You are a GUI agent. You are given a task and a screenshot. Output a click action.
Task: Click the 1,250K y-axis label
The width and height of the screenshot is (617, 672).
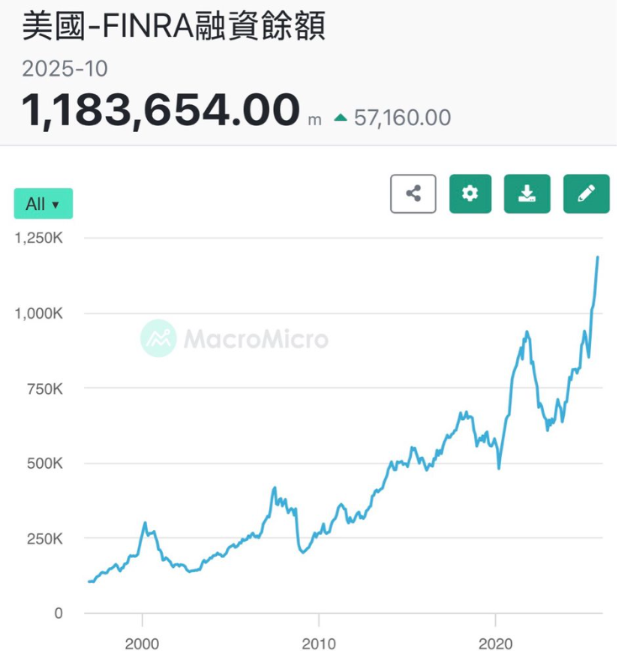(x=39, y=239)
